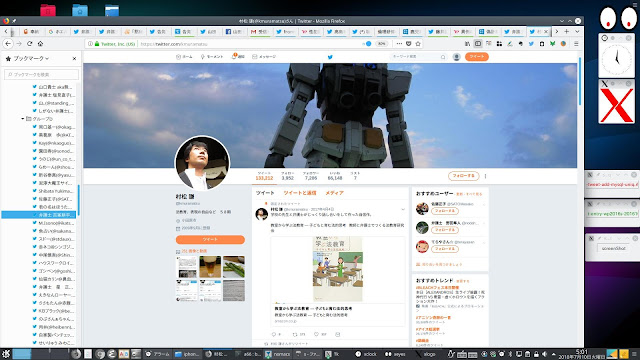Focus the bookmarks search field
This screenshot has height=360, width=640.
(41, 74)
